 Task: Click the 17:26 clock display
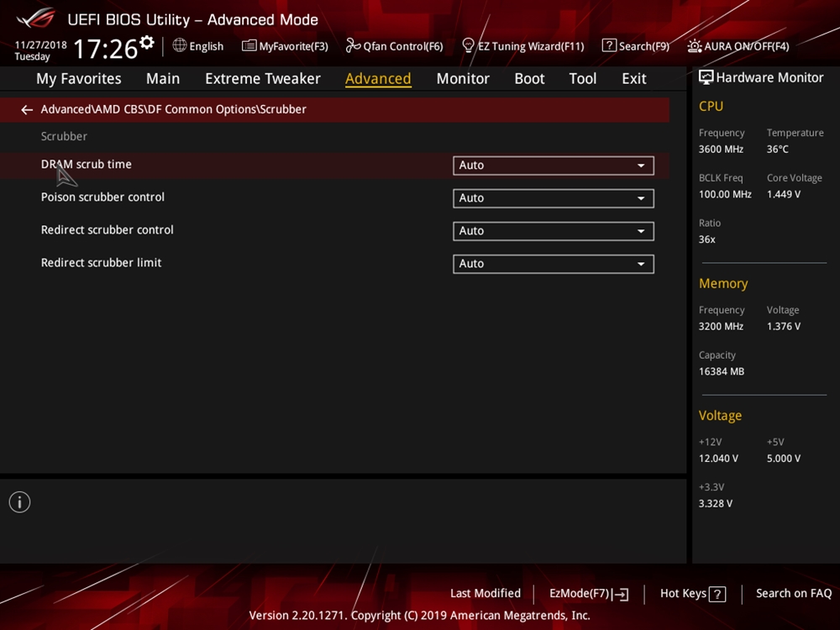click(x=106, y=49)
